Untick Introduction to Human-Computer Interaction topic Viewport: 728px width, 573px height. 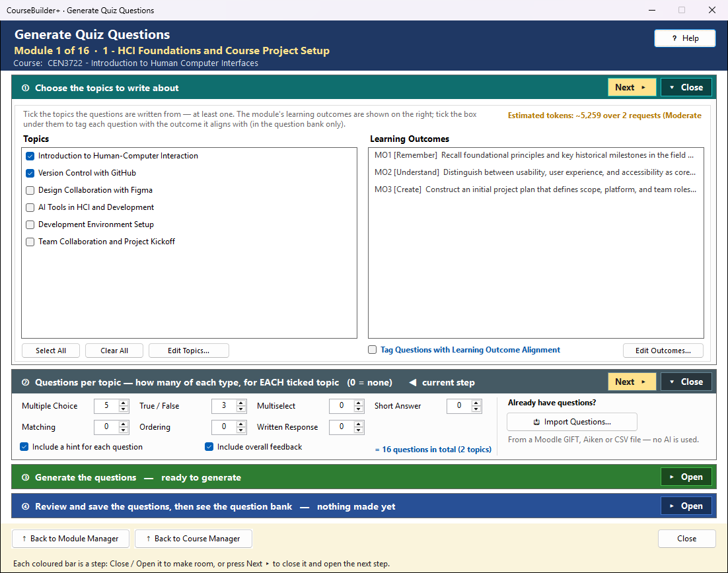point(30,156)
